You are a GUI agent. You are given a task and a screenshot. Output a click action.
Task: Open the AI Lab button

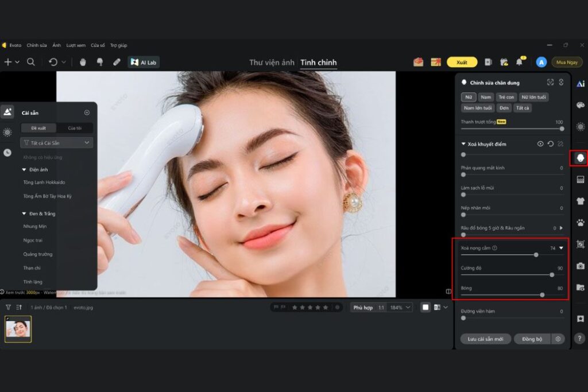point(144,62)
